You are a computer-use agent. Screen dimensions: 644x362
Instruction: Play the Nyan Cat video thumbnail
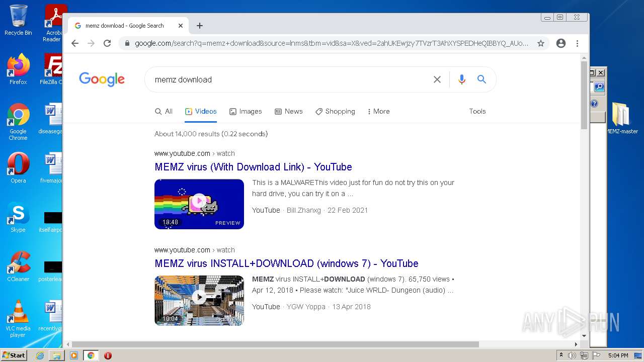pyautogui.click(x=199, y=204)
